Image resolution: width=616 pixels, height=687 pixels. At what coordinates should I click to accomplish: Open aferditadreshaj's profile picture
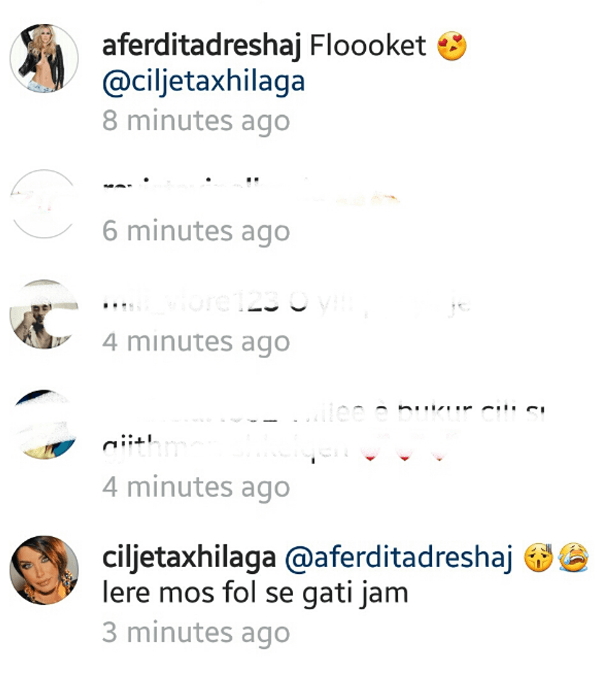tap(44, 58)
